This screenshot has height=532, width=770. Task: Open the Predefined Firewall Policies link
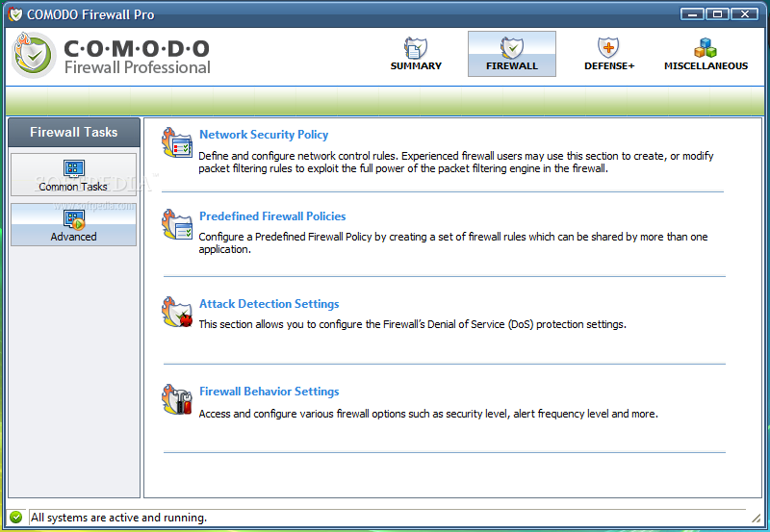(272, 215)
